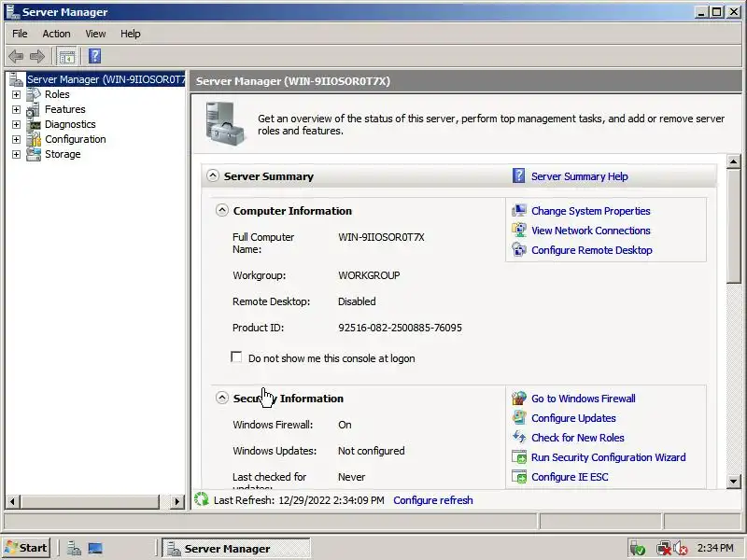Select the Configuration icon in the tree

pyautogui.click(x=34, y=139)
